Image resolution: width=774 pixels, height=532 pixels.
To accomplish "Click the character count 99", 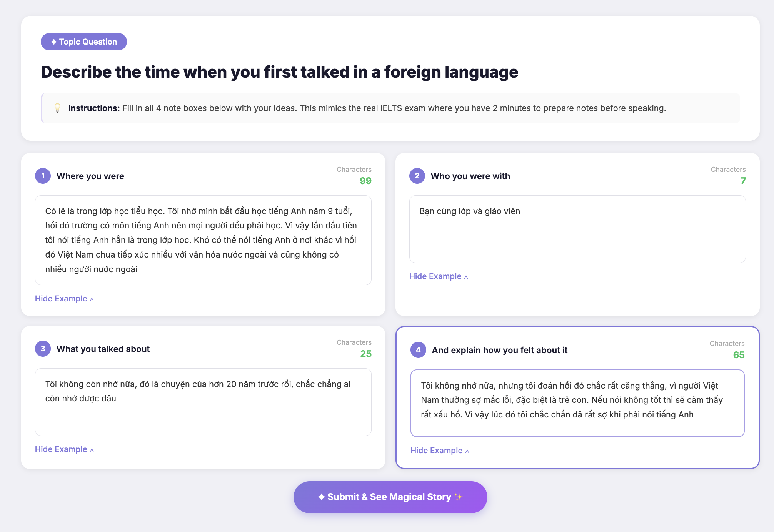I will coord(365,181).
